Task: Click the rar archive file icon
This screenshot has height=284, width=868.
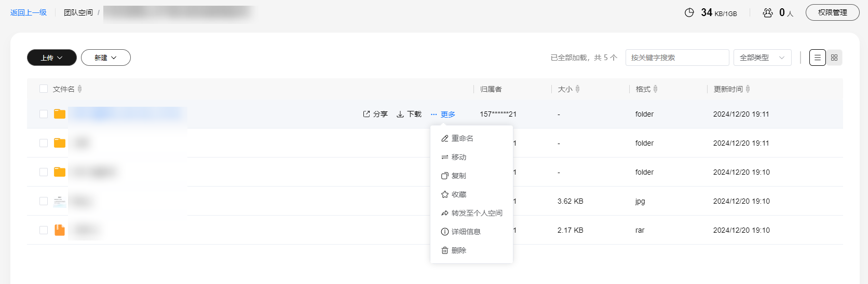Action: (x=60, y=230)
